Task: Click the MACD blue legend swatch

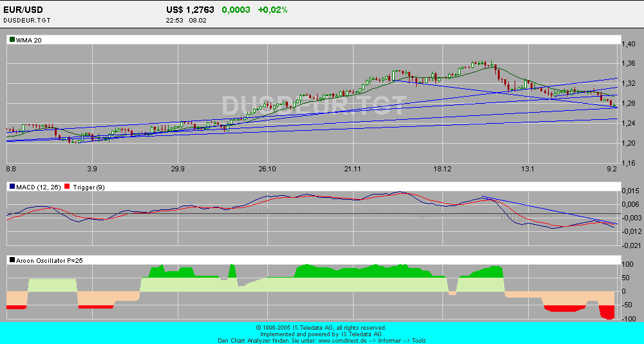Action: point(12,187)
